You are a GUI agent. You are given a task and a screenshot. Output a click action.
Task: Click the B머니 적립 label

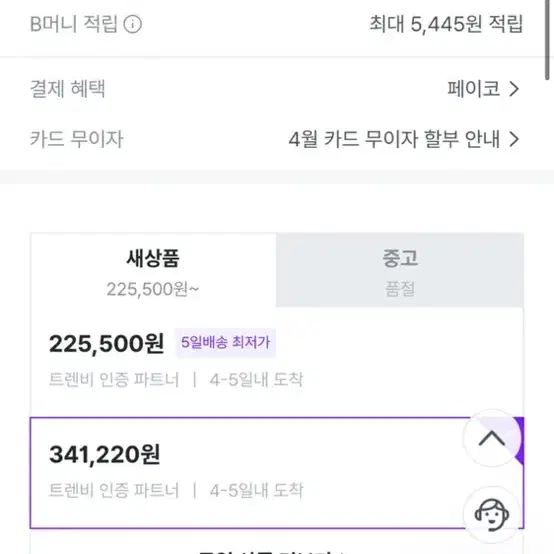click(73, 24)
